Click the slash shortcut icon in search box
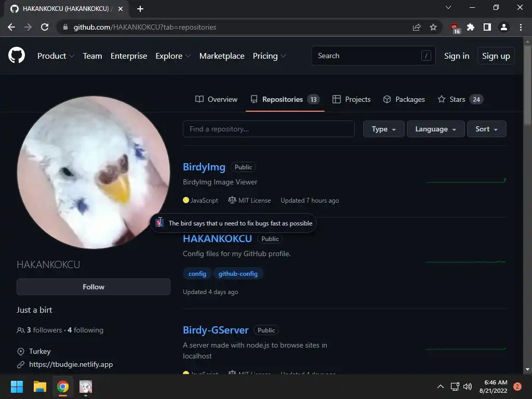 click(x=426, y=55)
